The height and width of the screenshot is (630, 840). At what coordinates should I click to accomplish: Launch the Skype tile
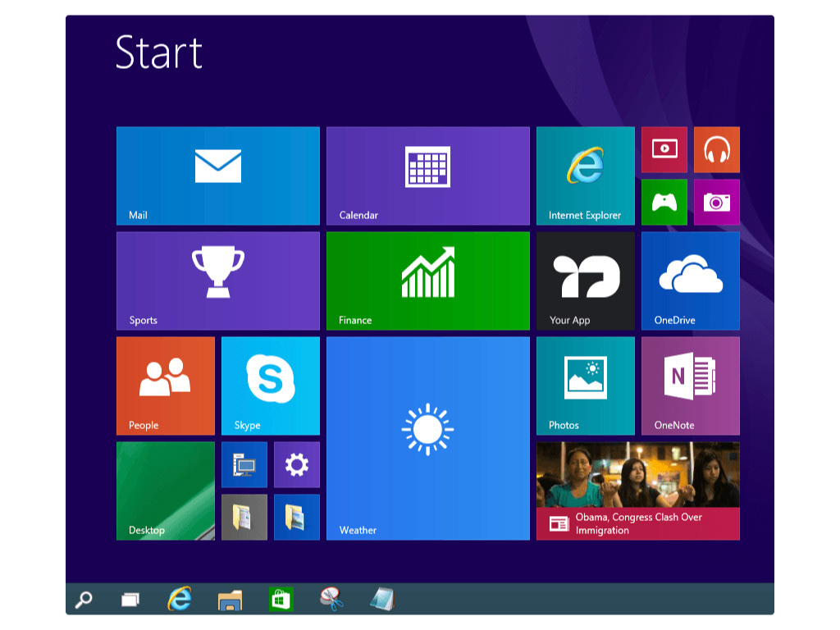(x=271, y=386)
